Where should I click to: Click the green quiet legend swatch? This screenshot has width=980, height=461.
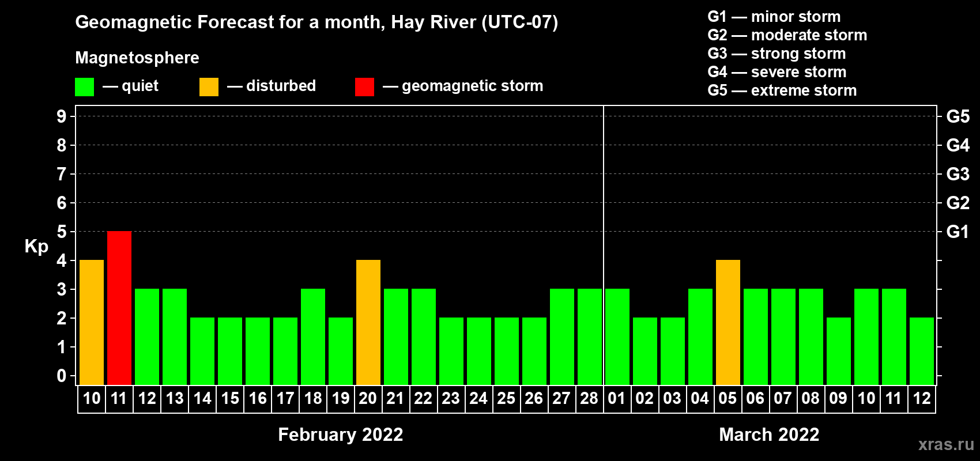click(84, 87)
